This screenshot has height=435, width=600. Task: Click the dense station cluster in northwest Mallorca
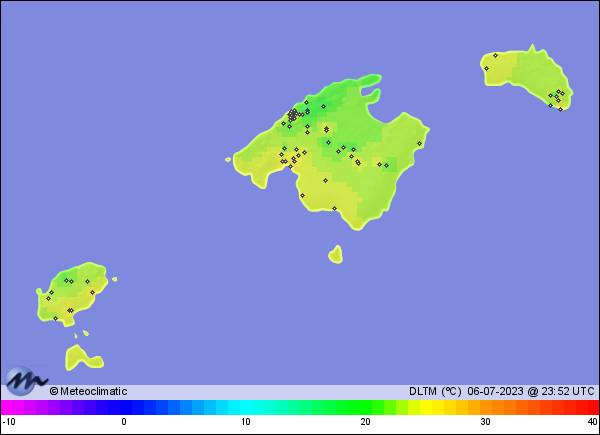(293, 114)
